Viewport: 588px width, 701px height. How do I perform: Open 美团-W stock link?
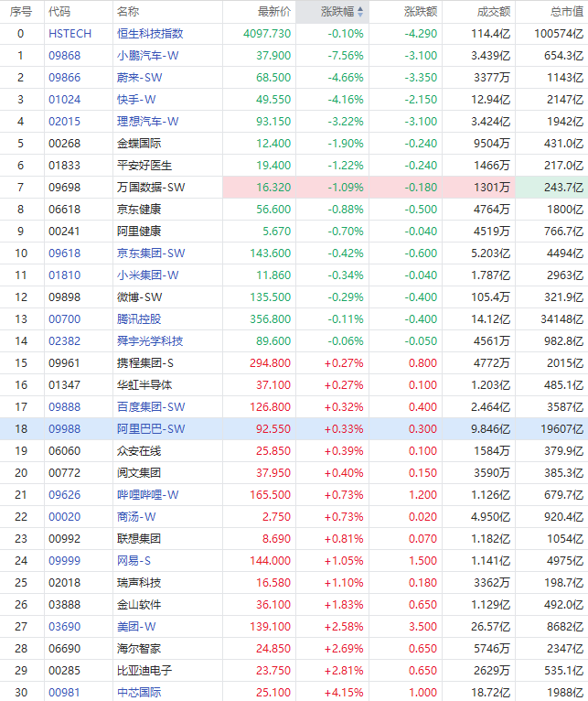pos(136,626)
